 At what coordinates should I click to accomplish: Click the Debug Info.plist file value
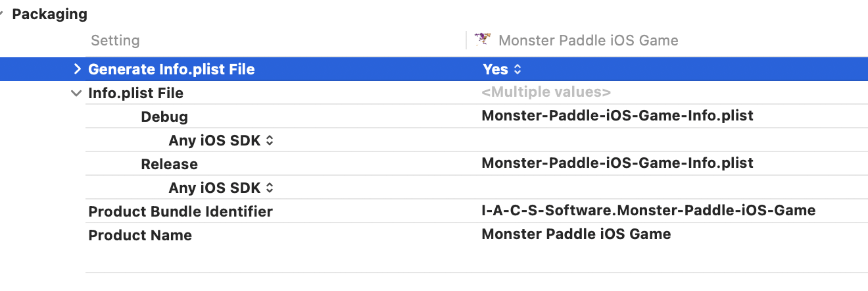(617, 116)
